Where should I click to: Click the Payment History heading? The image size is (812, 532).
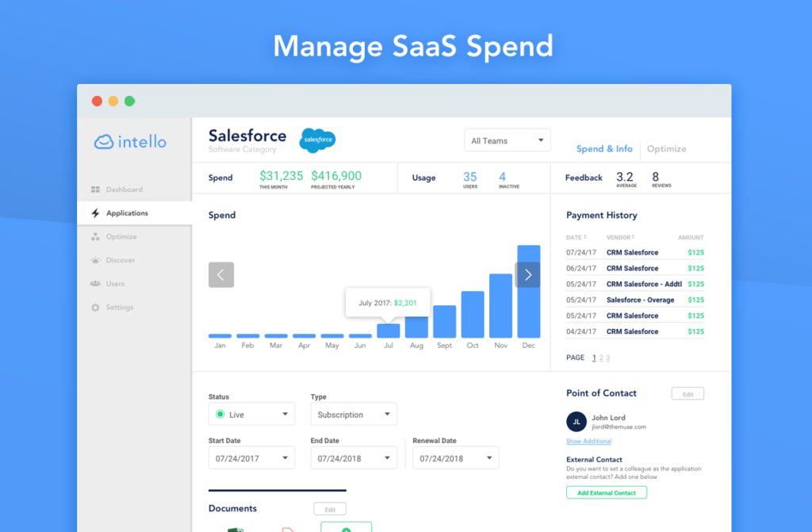[x=602, y=215]
